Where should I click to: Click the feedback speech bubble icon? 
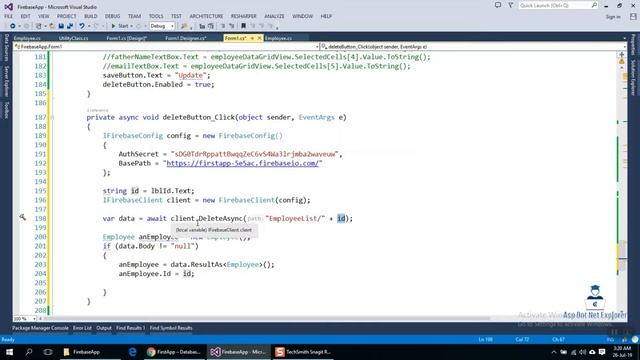[x=498, y=5]
